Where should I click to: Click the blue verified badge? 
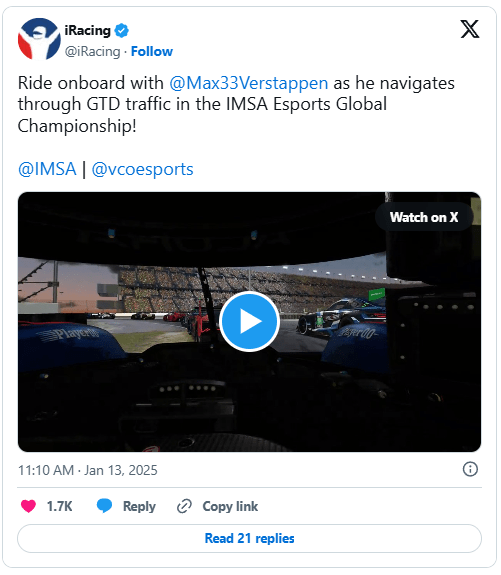(121, 30)
